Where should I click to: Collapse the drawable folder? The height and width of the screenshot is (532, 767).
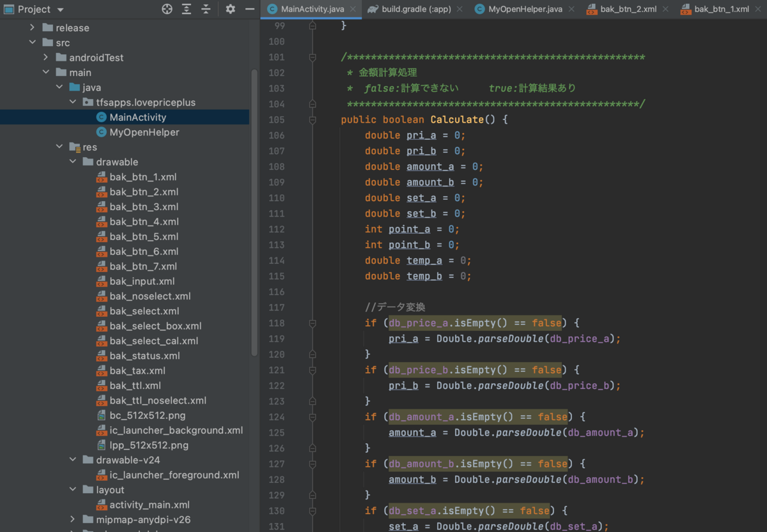[73, 162]
